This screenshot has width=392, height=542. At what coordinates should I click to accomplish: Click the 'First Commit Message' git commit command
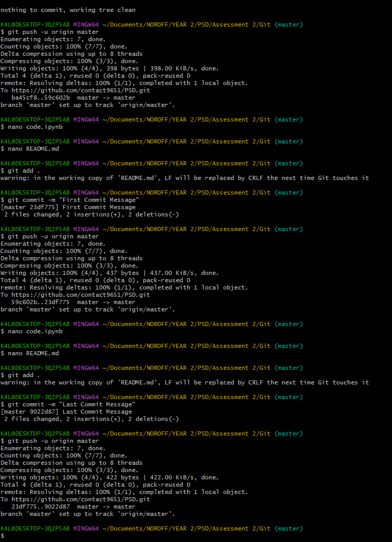[x=72, y=200]
